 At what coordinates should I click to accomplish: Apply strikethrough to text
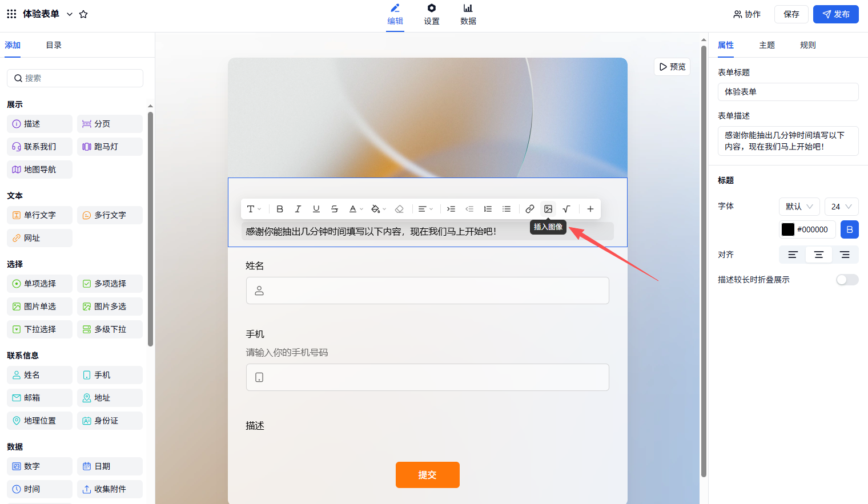pyautogui.click(x=335, y=209)
